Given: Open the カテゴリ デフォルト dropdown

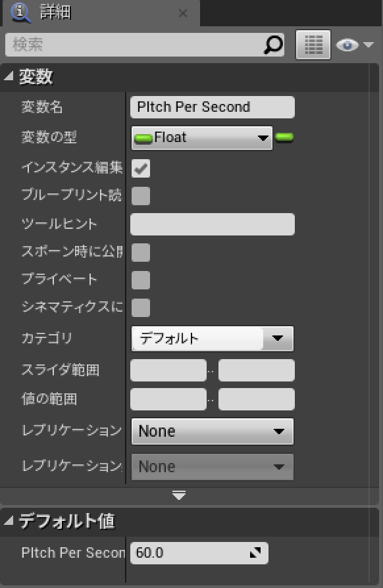Looking at the screenshot, I should (x=213, y=338).
